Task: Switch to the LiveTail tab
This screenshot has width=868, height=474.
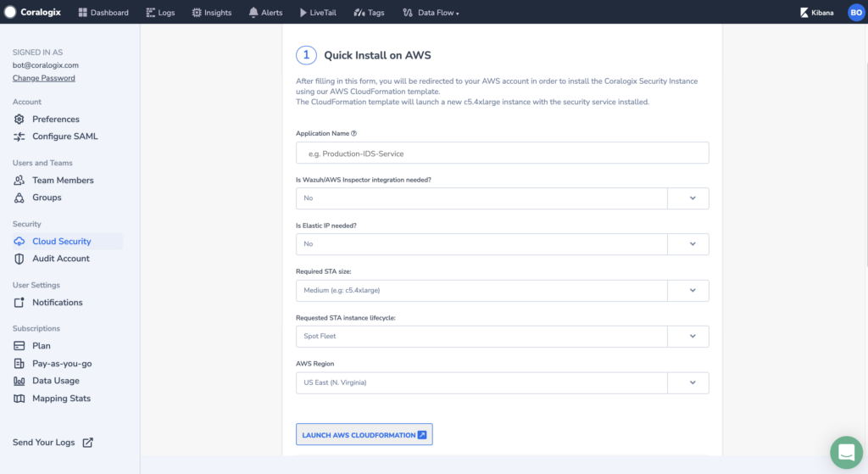Action: 318,12
